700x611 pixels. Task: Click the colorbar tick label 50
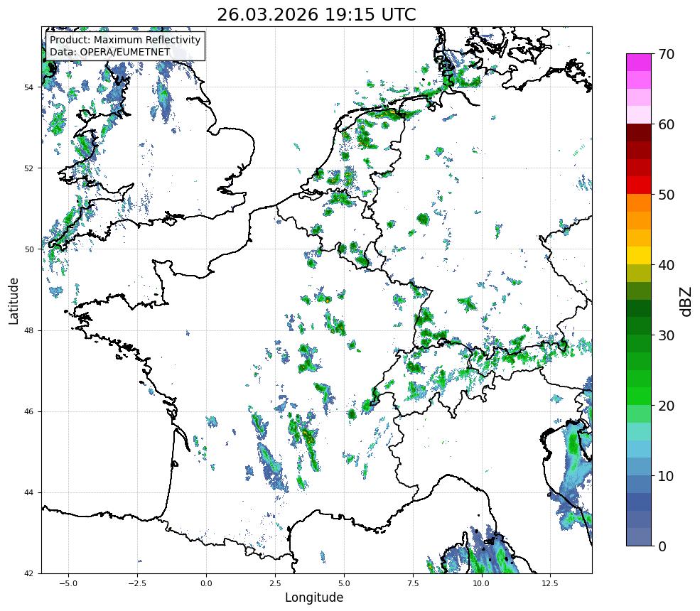pyautogui.click(x=666, y=195)
